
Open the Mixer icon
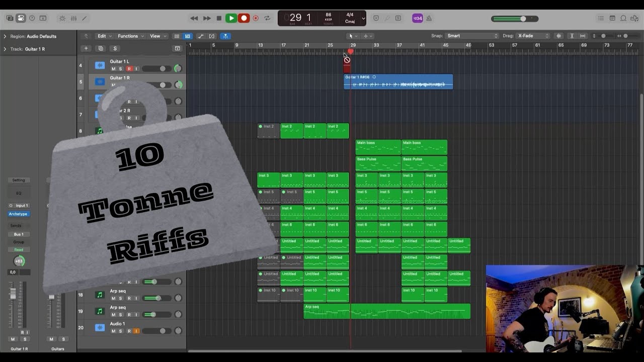tap(73, 18)
